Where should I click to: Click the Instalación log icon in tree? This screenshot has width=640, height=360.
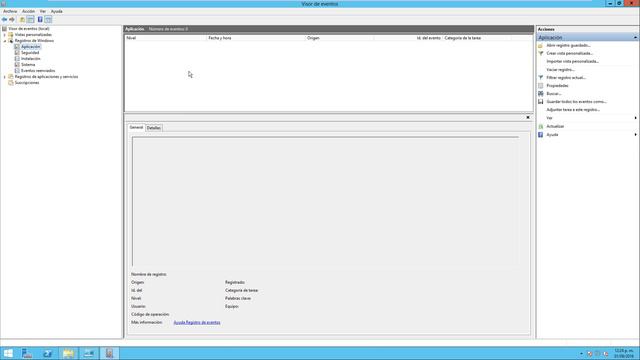tap(17, 59)
